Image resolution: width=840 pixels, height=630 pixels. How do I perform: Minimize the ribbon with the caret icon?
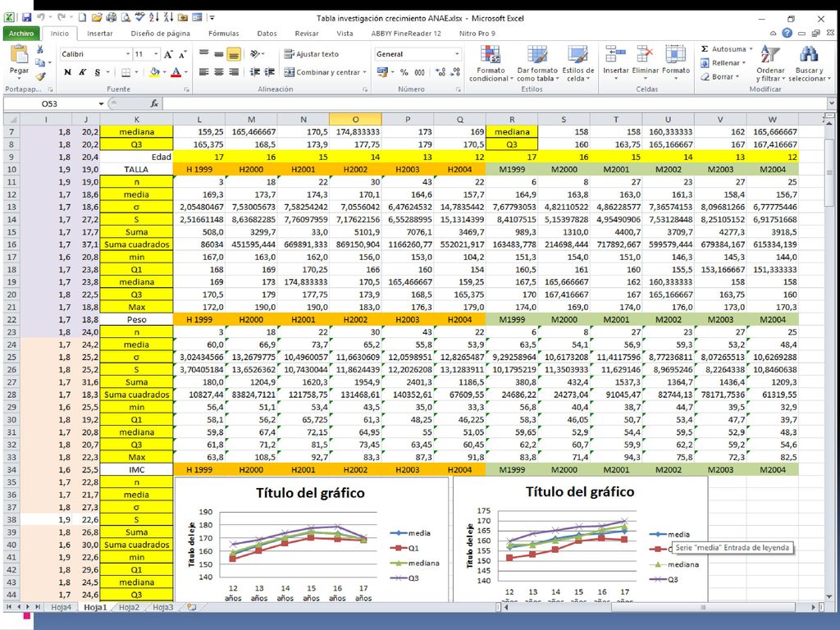pos(773,33)
